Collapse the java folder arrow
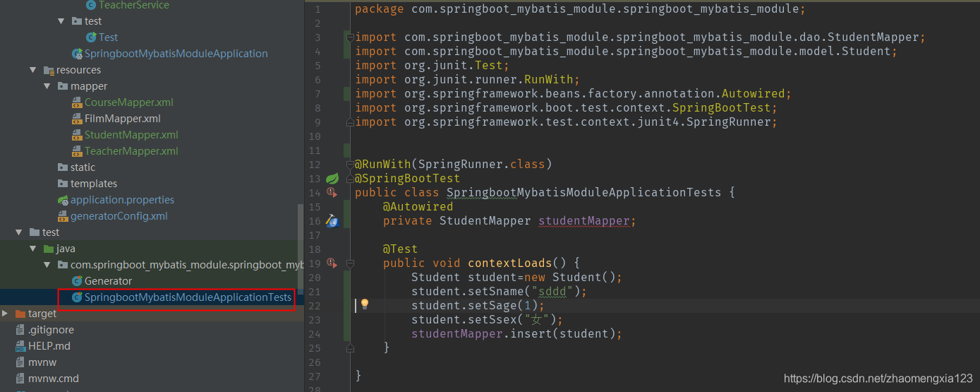The image size is (980, 392). coord(33,249)
